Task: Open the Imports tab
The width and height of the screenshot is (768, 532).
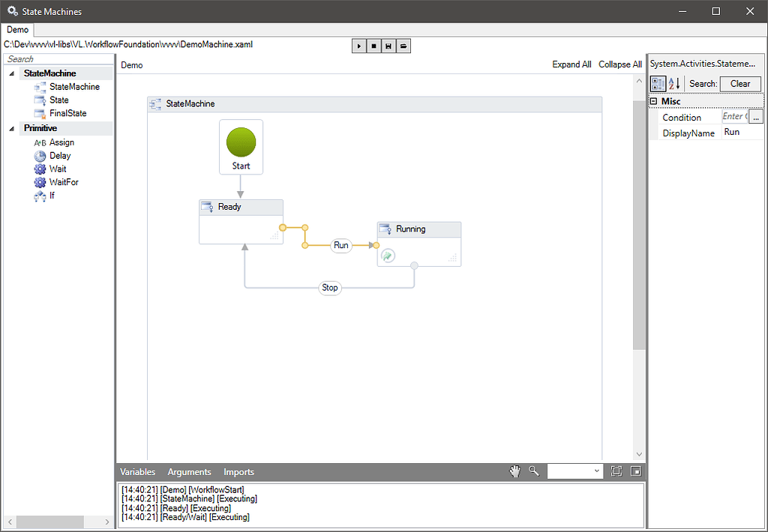Action: coord(238,472)
